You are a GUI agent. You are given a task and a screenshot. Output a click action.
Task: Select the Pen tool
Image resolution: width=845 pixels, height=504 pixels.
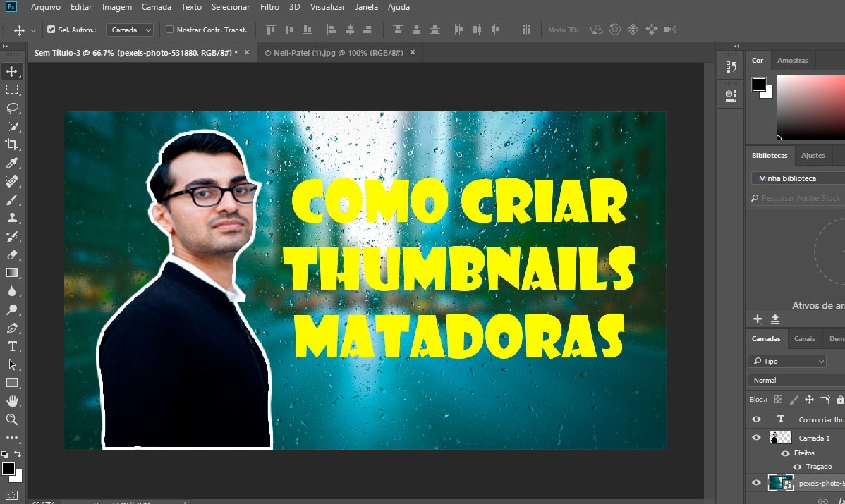point(12,328)
